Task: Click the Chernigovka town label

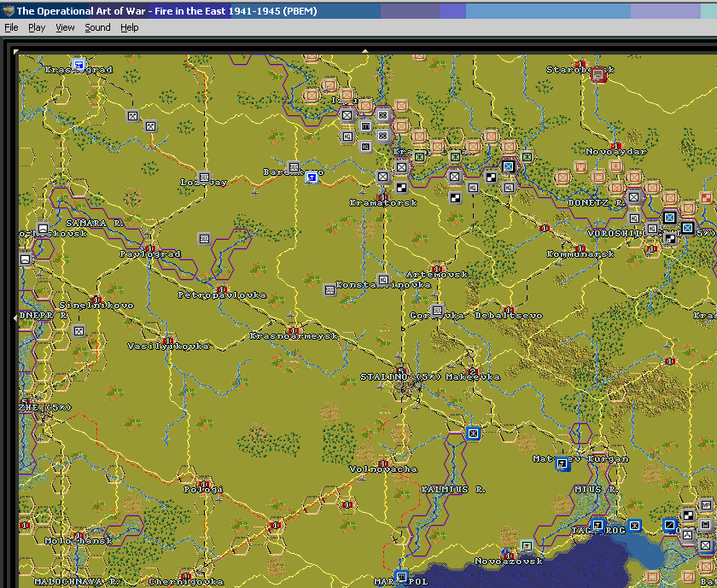Action: coord(187,582)
